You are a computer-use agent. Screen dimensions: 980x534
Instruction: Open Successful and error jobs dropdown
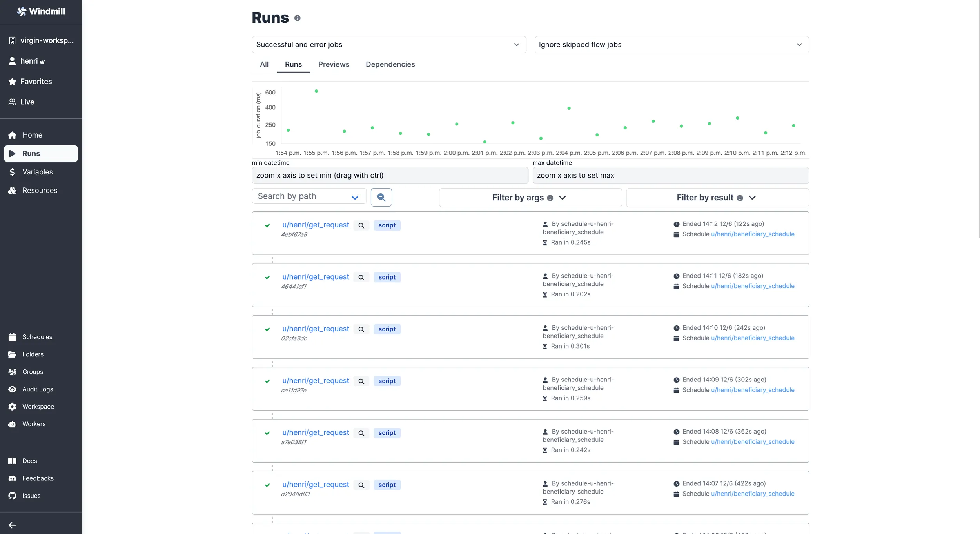click(x=388, y=45)
